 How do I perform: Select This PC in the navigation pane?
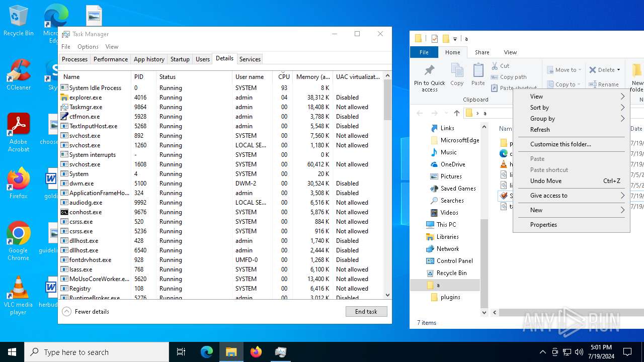coord(441,225)
